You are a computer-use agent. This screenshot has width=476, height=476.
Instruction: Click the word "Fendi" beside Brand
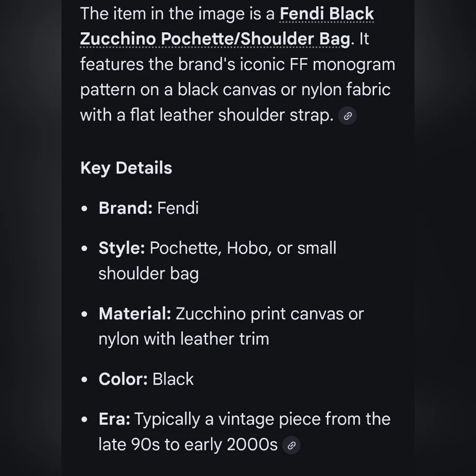coord(178,208)
